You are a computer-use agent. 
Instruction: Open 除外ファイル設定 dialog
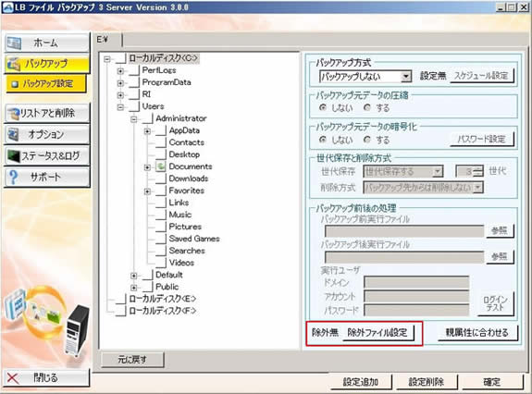click(x=377, y=333)
